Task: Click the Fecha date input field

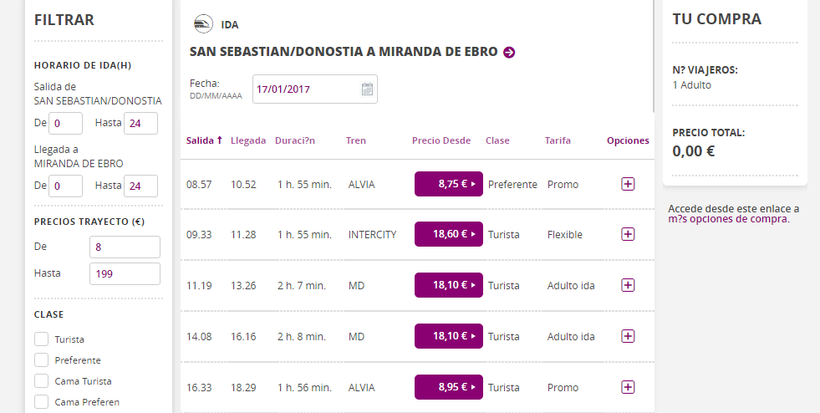Action: coord(305,89)
